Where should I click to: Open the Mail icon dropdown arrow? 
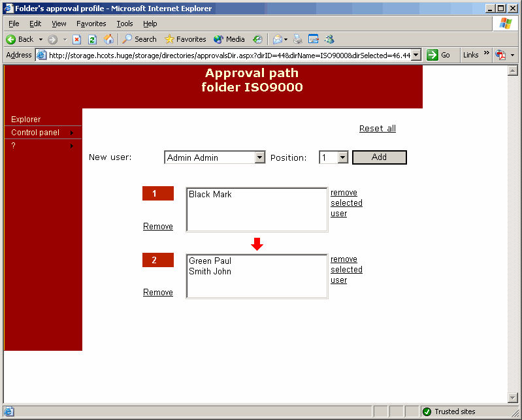pyautogui.click(x=285, y=40)
